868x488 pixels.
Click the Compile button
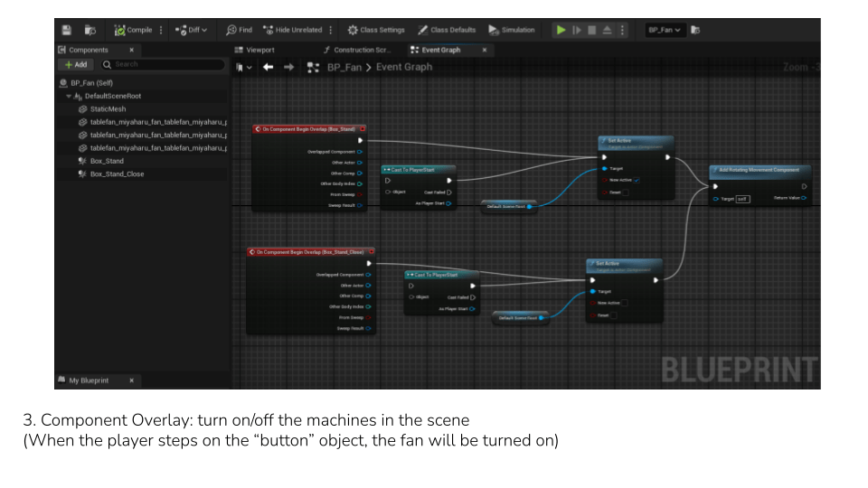point(134,30)
